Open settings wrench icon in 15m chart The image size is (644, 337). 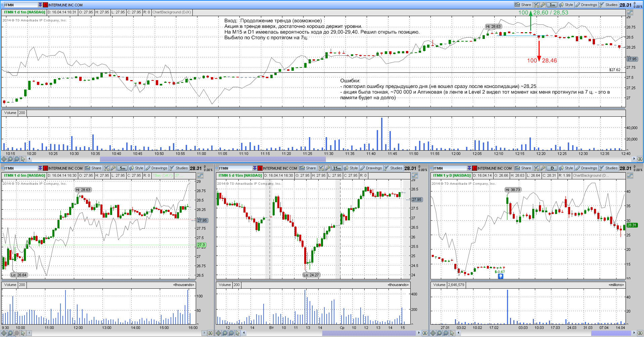click(x=327, y=168)
